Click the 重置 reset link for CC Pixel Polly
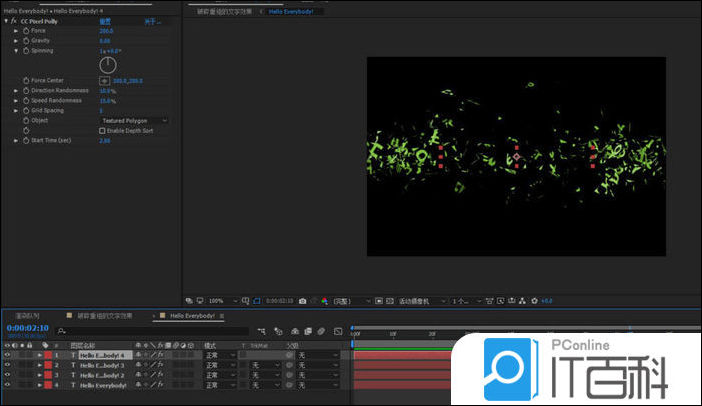This screenshot has width=702, height=406. [x=105, y=21]
